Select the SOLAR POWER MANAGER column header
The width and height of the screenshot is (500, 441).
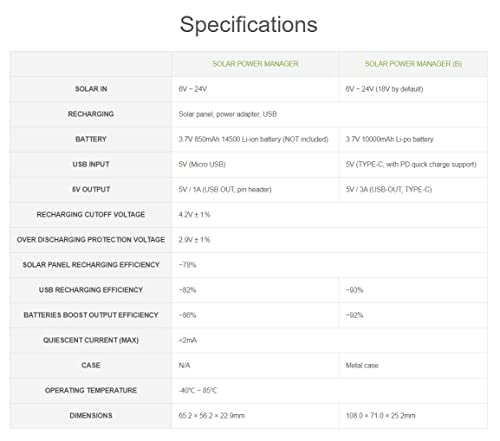coord(255,64)
